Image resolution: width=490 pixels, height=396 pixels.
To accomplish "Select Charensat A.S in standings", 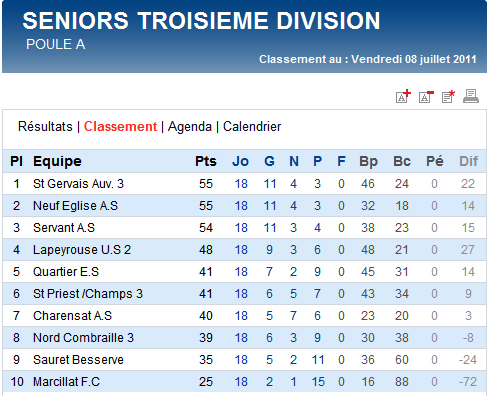I will tap(72, 316).
